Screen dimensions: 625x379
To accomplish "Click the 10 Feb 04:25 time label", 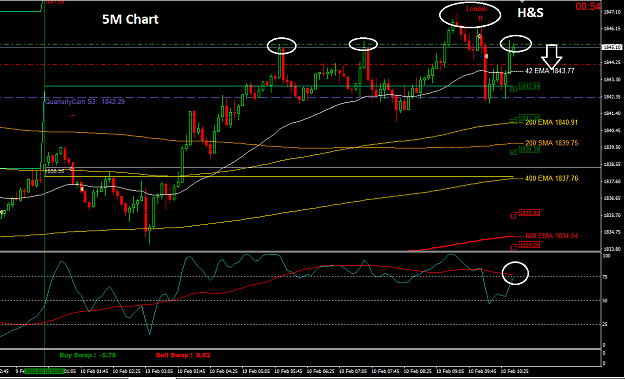I will point(225,371).
